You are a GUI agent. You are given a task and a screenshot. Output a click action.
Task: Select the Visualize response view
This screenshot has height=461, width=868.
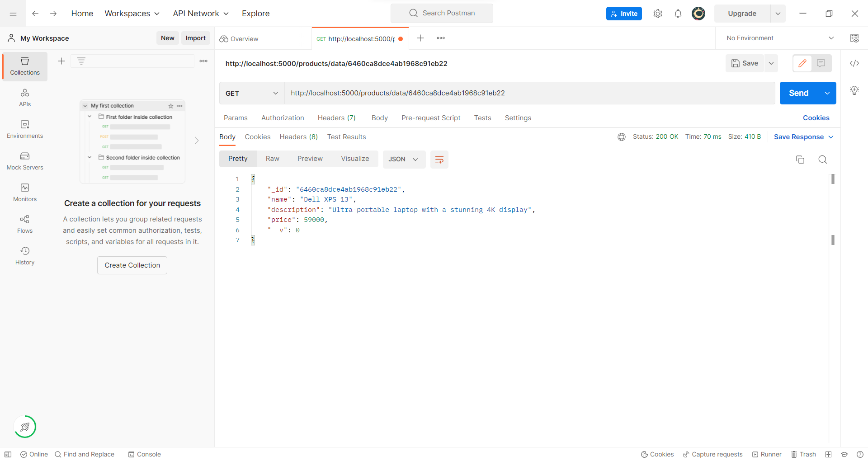click(355, 159)
